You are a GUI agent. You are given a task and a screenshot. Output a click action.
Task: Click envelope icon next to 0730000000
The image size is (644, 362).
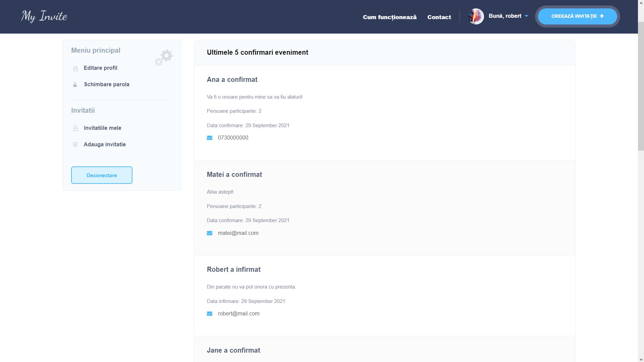click(210, 138)
